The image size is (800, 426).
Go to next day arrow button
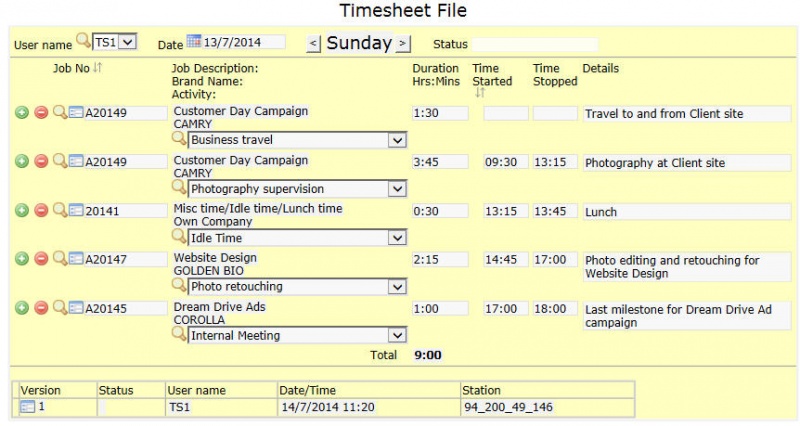click(403, 43)
